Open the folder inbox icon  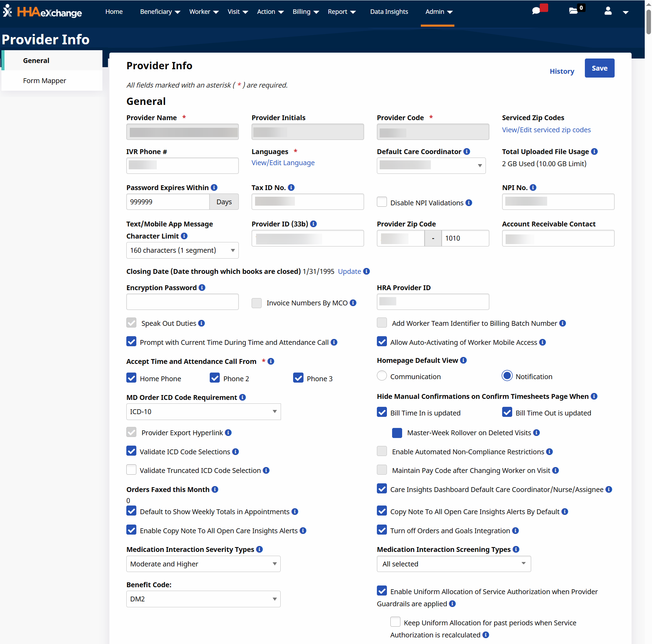pos(573,11)
